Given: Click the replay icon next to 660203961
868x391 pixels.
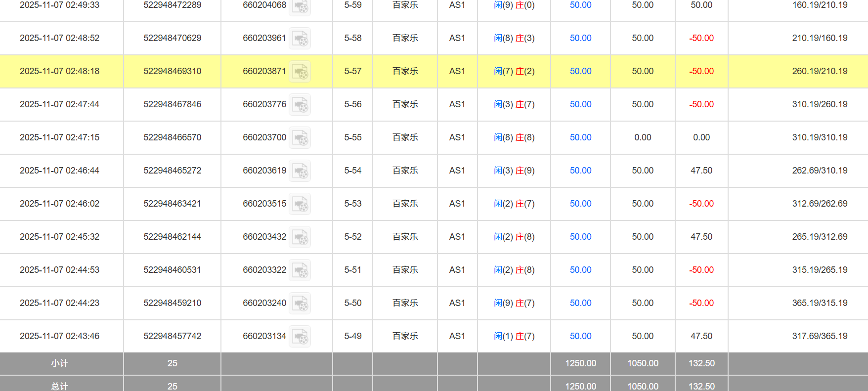Looking at the screenshot, I should (x=300, y=38).
